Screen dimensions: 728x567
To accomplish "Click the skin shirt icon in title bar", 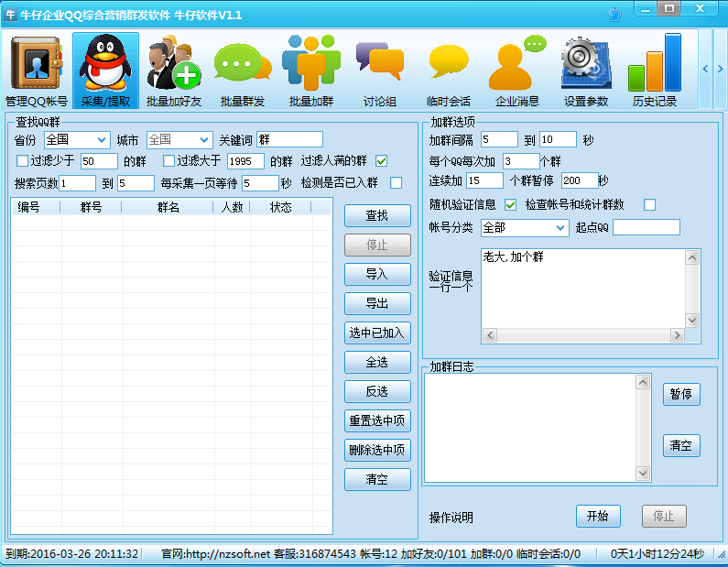I will click(614, 15).
